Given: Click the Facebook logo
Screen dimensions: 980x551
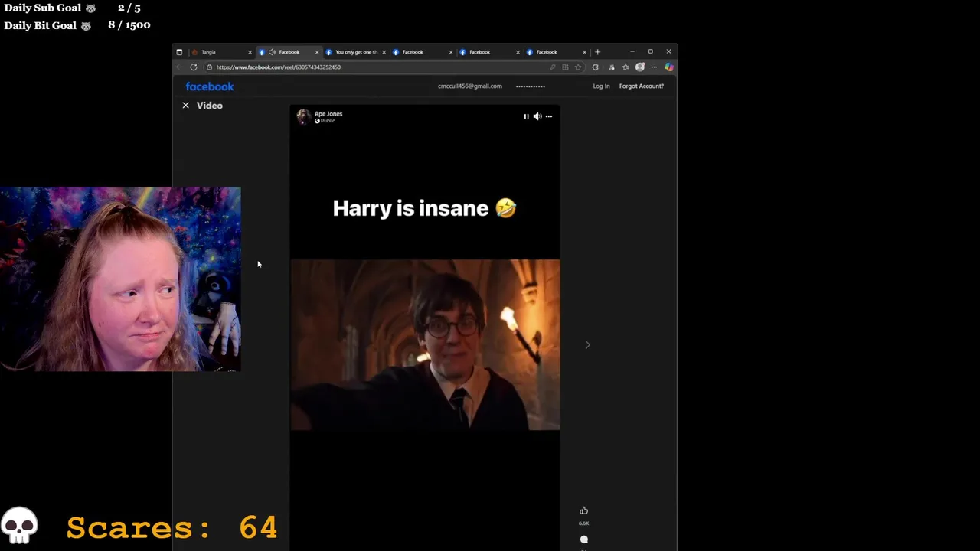Looking at the screenshot, I should 210,86.
